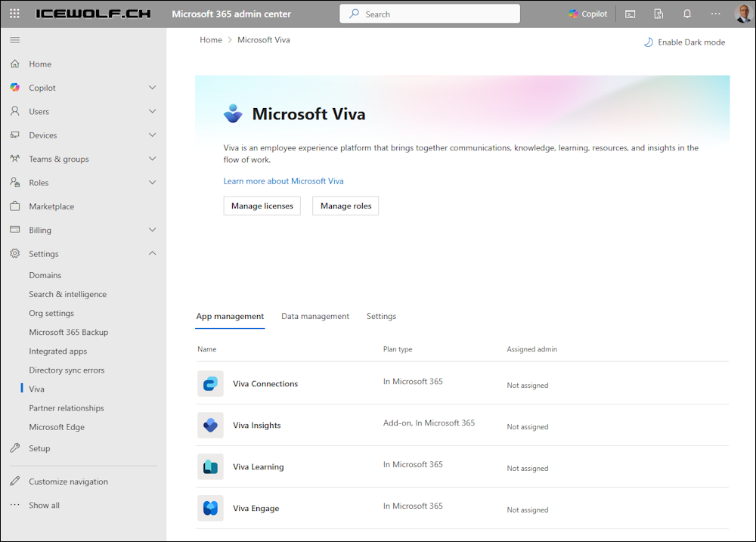756x542 pixels.
Task: Click the Teams & groups icon
Action: coord(15,158)
